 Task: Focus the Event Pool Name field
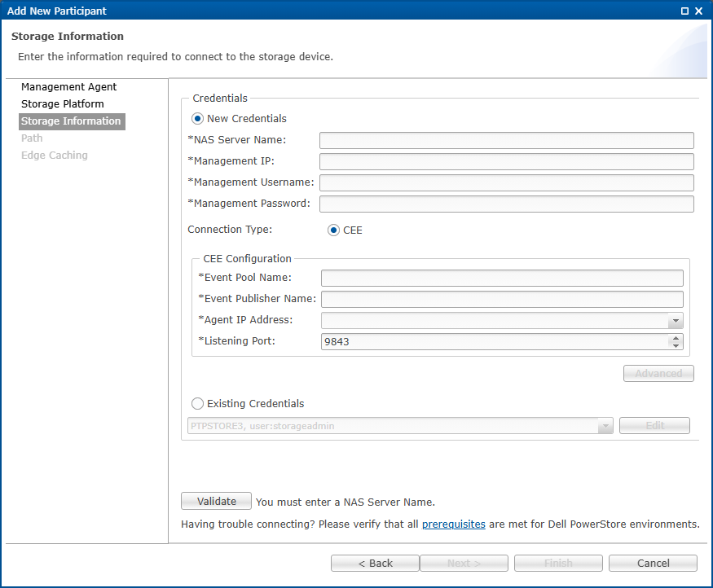tap(502, 278)
